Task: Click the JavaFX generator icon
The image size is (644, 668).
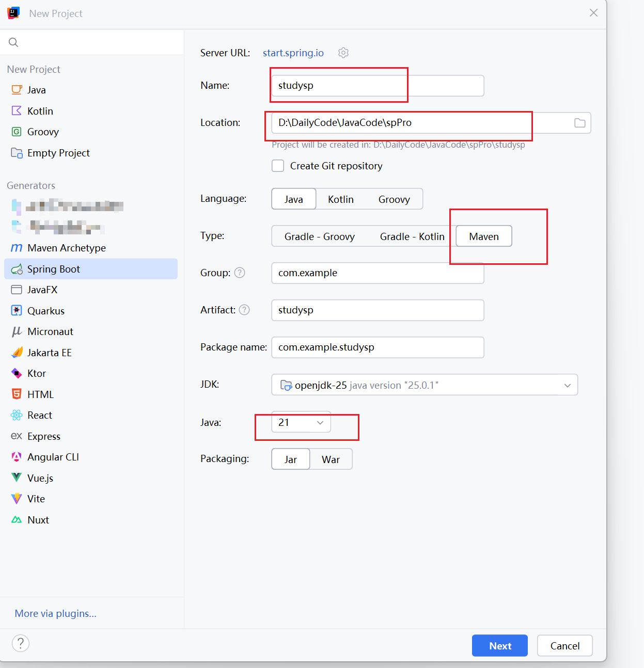Action: [x=17, y=290]
